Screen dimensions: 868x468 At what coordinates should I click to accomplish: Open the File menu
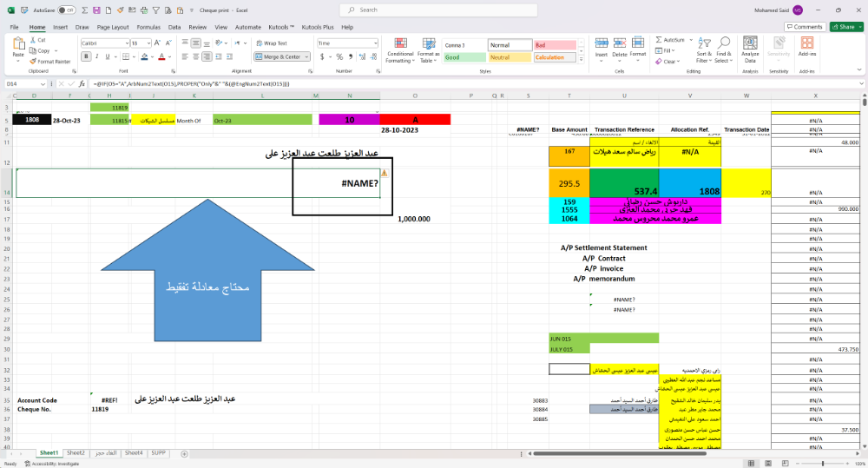coord(15,27)
